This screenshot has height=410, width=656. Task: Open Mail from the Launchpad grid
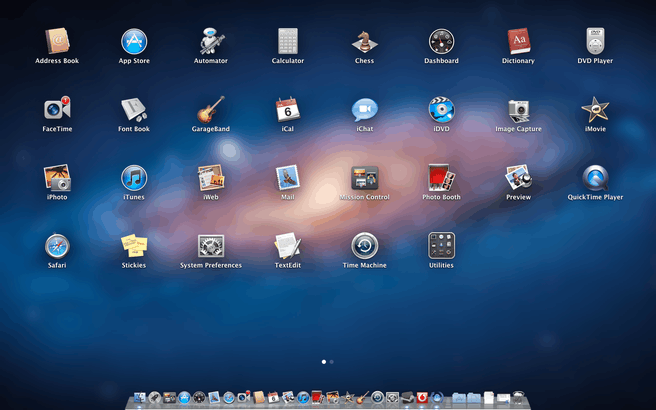[x=288, y=177]
